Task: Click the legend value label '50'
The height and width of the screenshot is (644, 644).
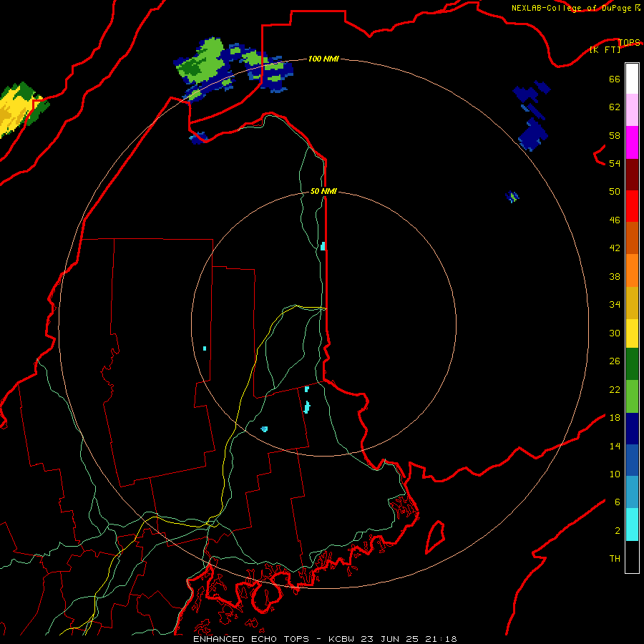Action: 615,191
